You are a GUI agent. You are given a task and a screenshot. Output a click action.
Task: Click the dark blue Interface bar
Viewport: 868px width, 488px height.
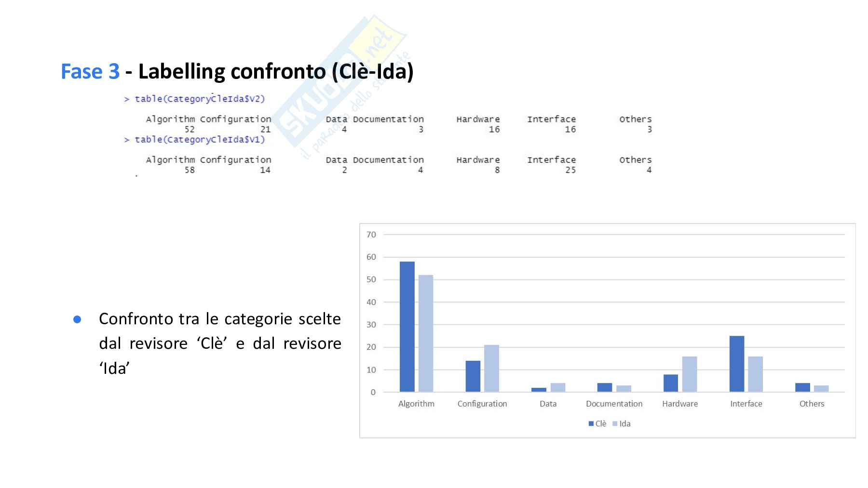click(x=736, y=364)
